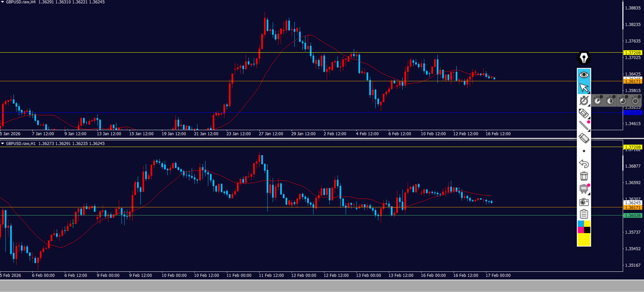
Task: Click the brush size dot indicator
Action: tap(584, 151)
